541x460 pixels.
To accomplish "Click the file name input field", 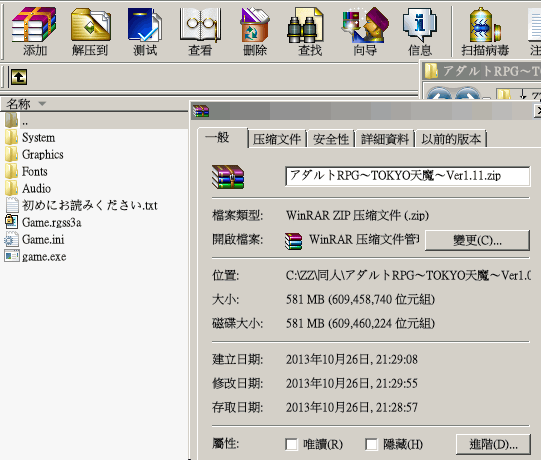I will tap(407, 176).
